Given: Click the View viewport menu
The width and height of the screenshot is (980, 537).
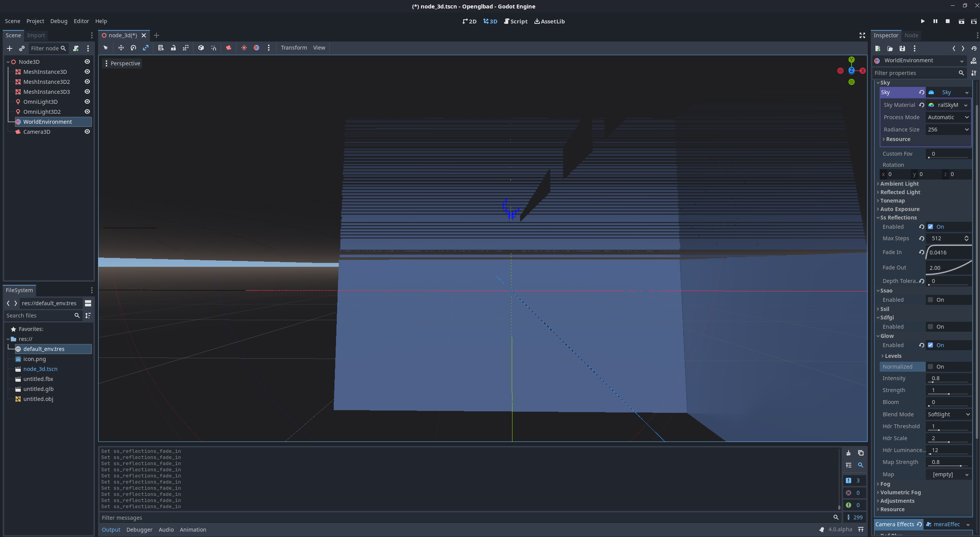Looking at the screenshot, I should pyautogui.click(x=319, y=48).
